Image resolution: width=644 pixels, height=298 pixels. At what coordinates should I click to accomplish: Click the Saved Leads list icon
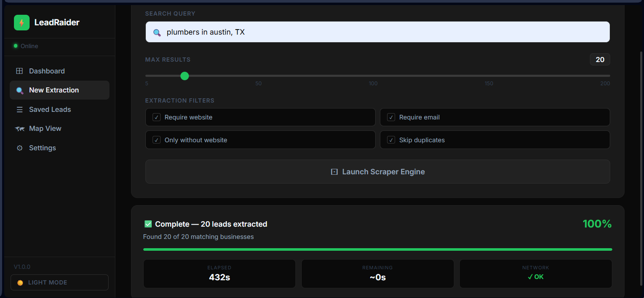[x=19, y=110]
